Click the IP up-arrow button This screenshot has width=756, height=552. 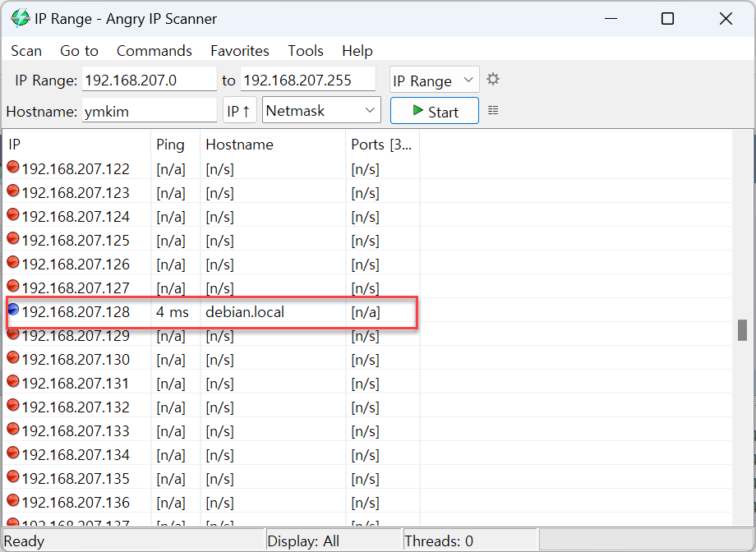click(x=239, y=111)
